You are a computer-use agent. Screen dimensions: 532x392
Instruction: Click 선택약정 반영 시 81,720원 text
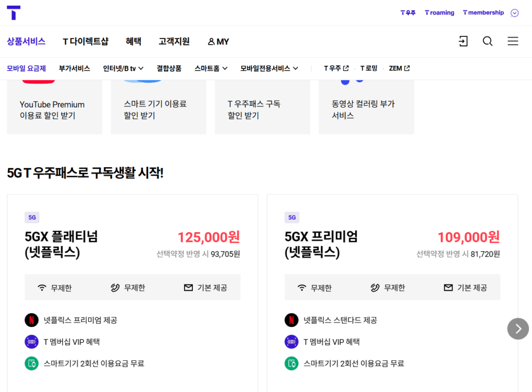tap(458, 254)
